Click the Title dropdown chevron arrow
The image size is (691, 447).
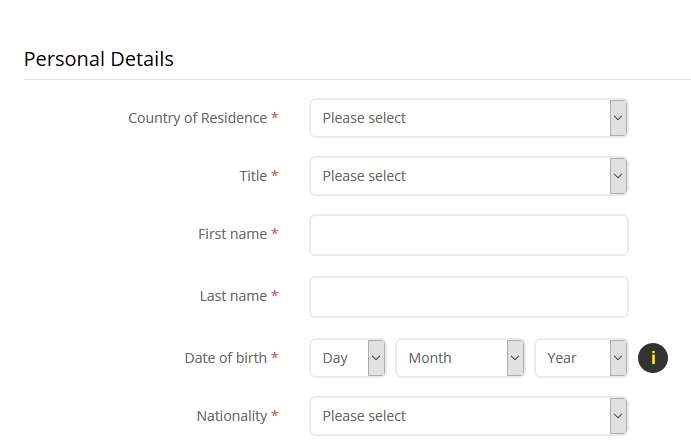pyautogui.click(x=618, y=176)
